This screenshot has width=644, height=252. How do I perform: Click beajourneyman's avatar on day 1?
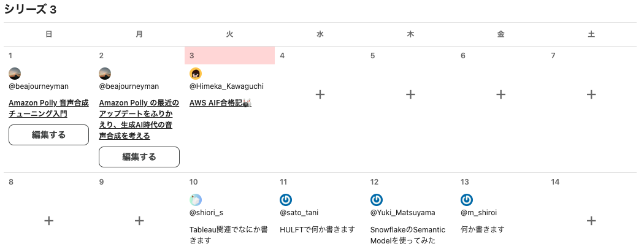15,74
